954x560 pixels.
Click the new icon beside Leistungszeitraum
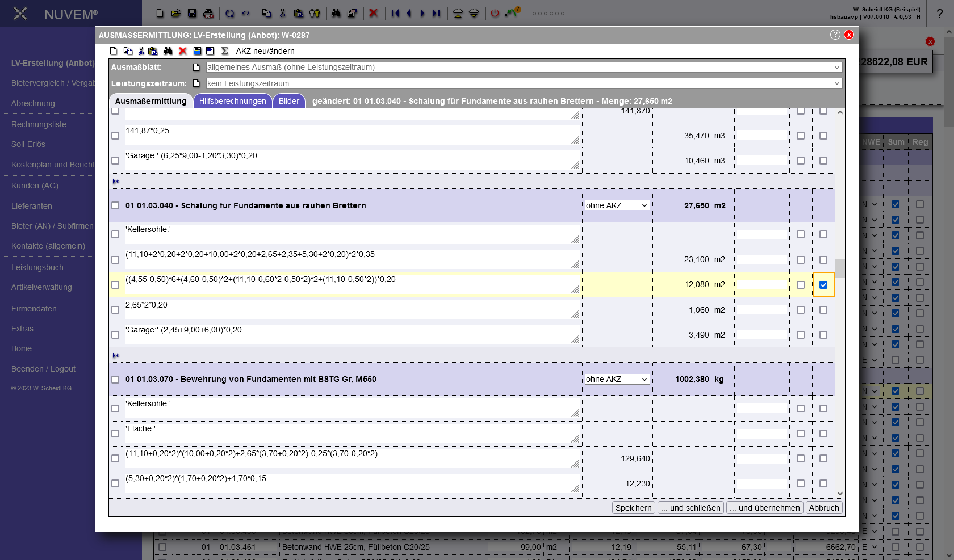[x=196, y=83]
